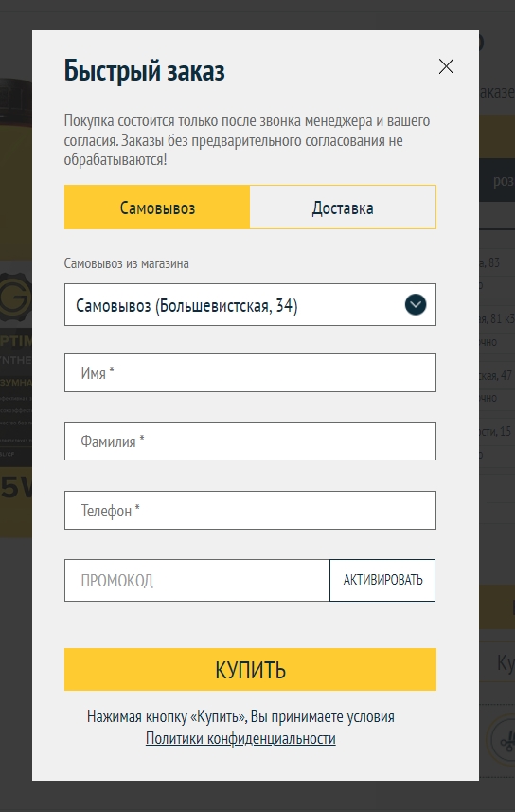The image size is (515, 812).
Task: Click the 'Самовывоз из магазина' label
Action: pos(126,263)
